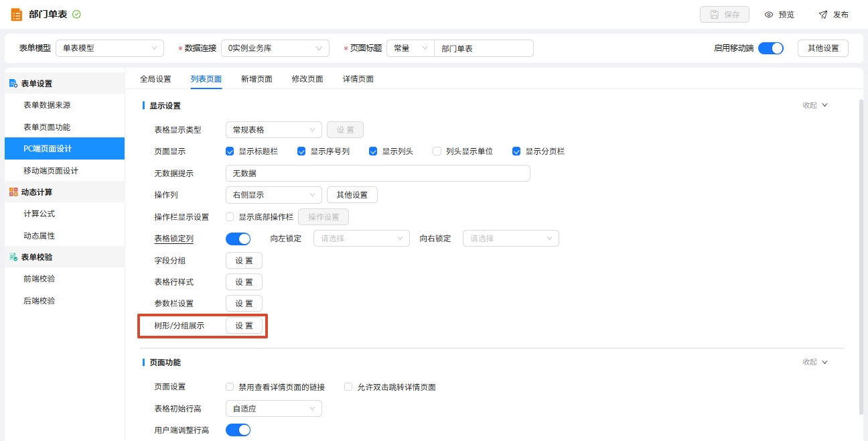Open the 操作列 右侧显示 dropdown
The image size is (868, 441).
click(274, 195)
